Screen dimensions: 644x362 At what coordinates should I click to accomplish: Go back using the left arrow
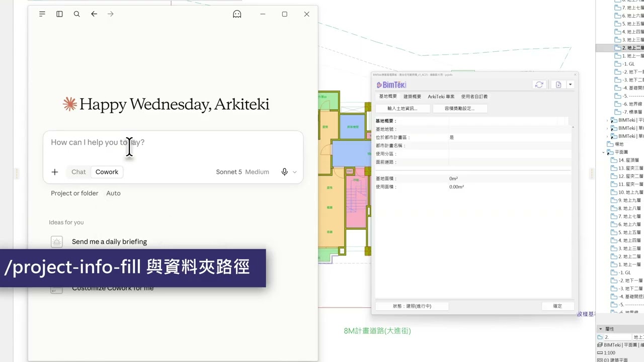click(x=94, y=14)
